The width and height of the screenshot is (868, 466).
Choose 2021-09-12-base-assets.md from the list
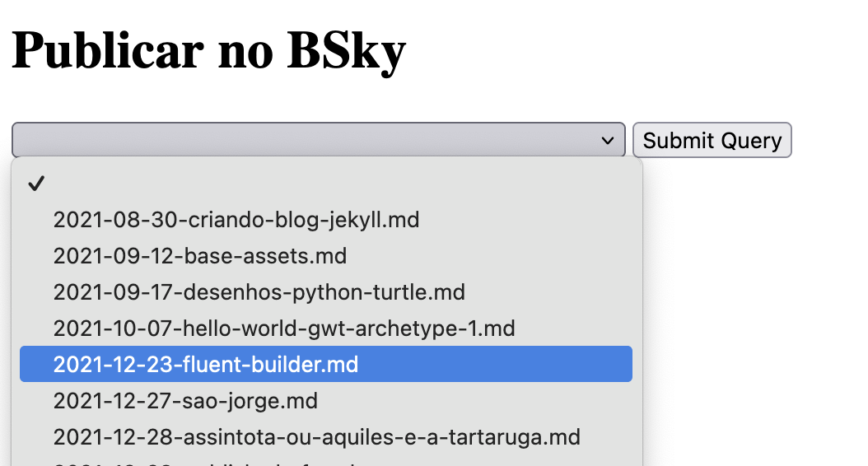200,256
